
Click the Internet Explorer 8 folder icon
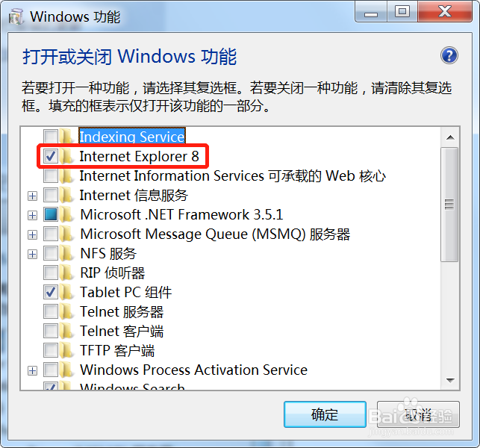click(x=66, y=155)
